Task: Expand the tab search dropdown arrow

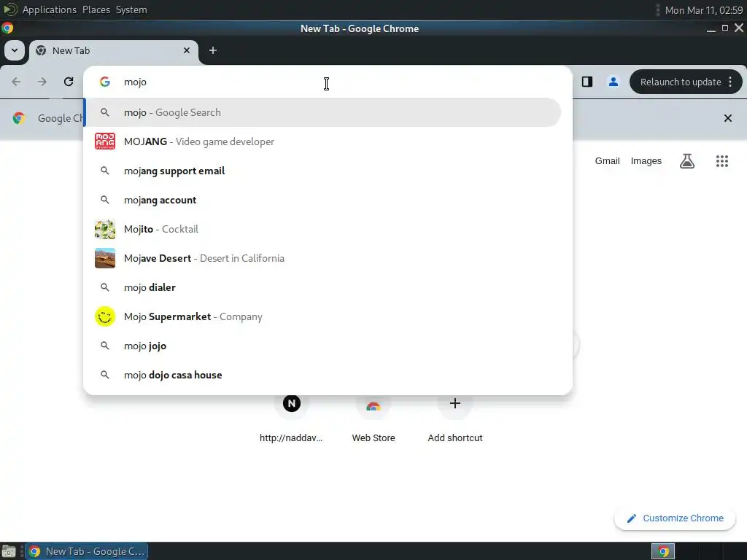Action: (15, 50)
